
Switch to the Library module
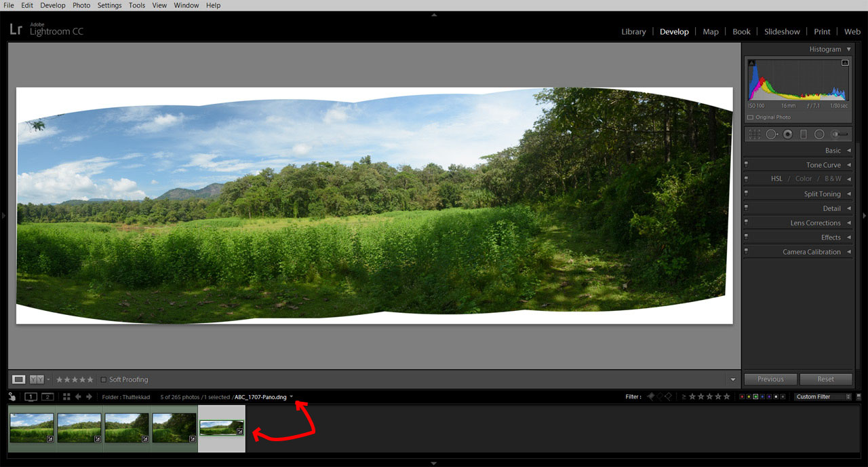[x=633, y=32]
